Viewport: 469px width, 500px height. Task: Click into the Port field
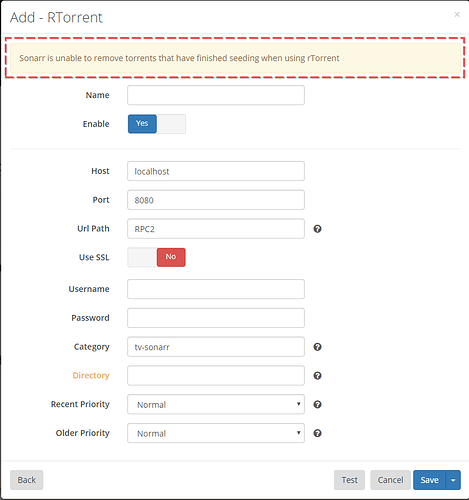(x=216, y=200)
